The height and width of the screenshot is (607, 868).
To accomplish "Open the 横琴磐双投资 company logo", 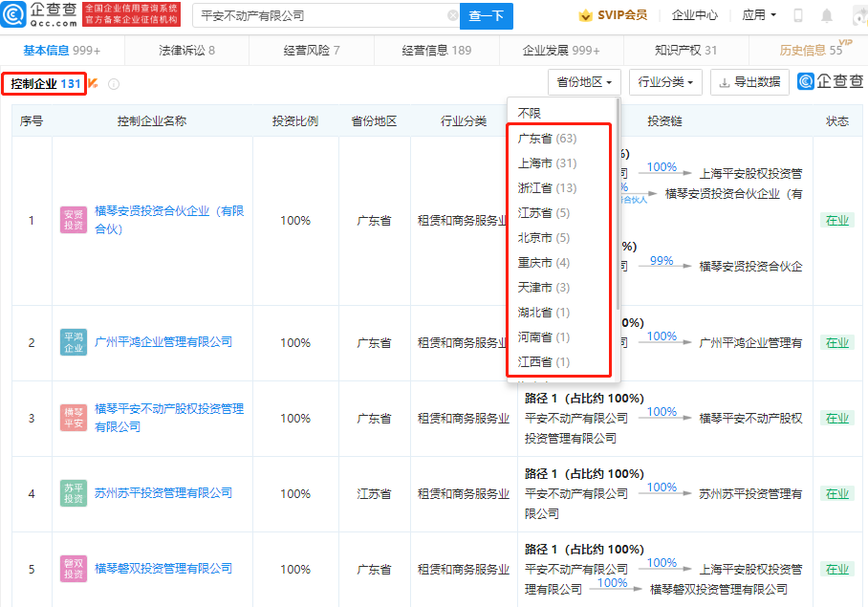I will pos(74,569).
